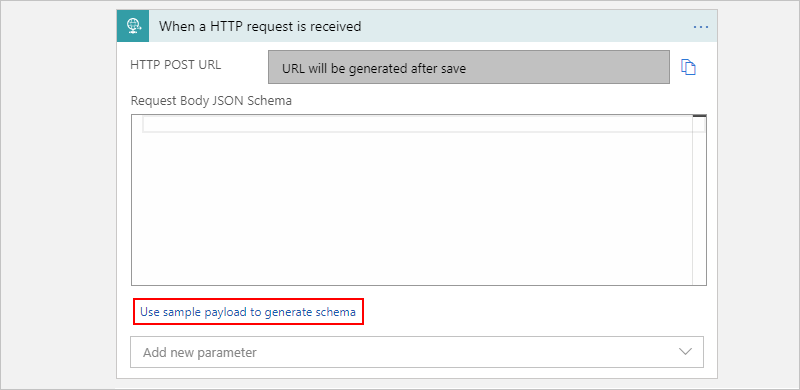
Task: Click the blank designer canvas left of the card
Action: point(58,194)
